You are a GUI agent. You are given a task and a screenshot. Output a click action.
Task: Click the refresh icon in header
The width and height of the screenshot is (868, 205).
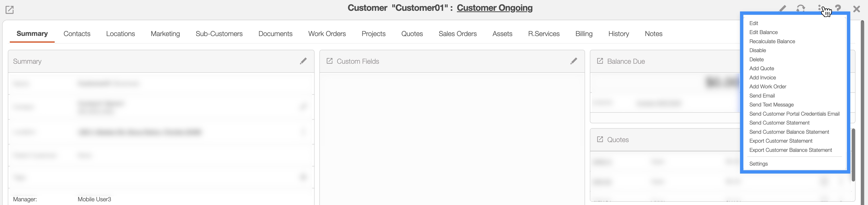point(801,8)
